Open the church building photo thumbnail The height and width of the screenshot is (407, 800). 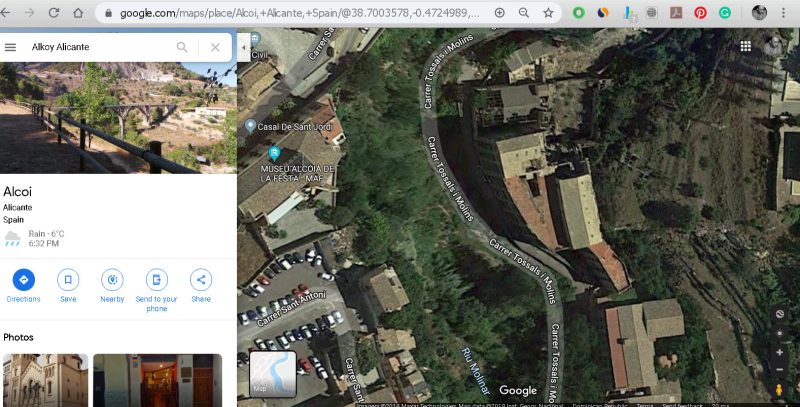pos(45,380)
